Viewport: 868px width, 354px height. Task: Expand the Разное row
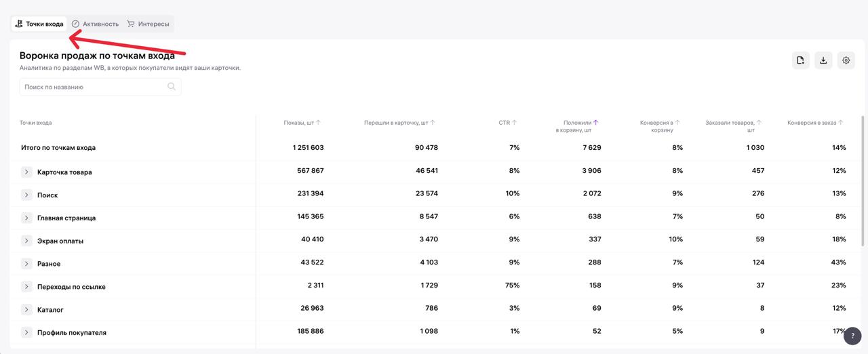[x=26, y=264]
